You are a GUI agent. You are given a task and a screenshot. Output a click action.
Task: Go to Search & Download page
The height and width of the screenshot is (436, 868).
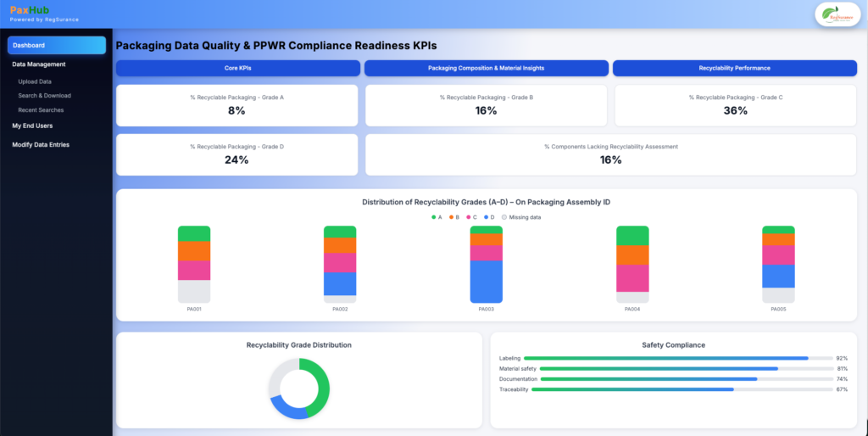point(45,96)
